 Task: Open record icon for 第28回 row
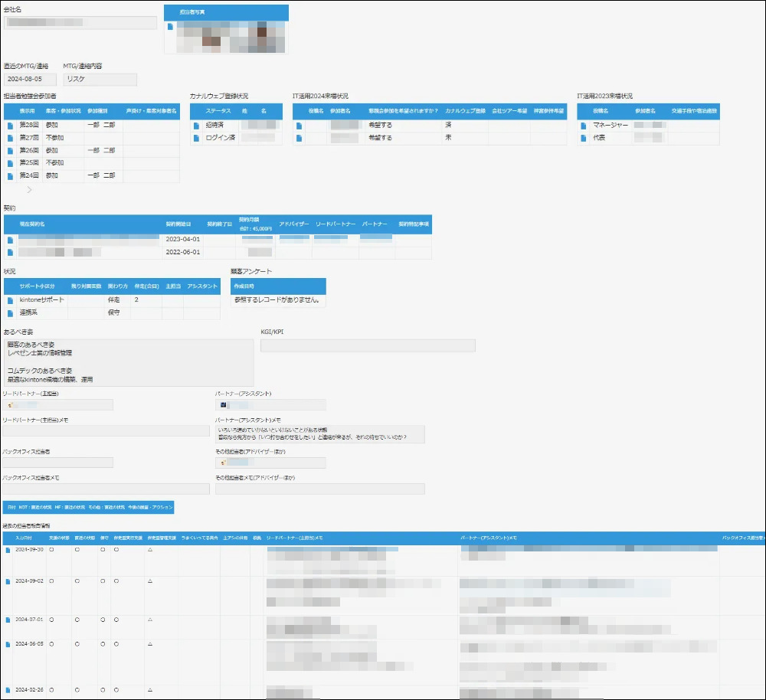click(10, 126)
